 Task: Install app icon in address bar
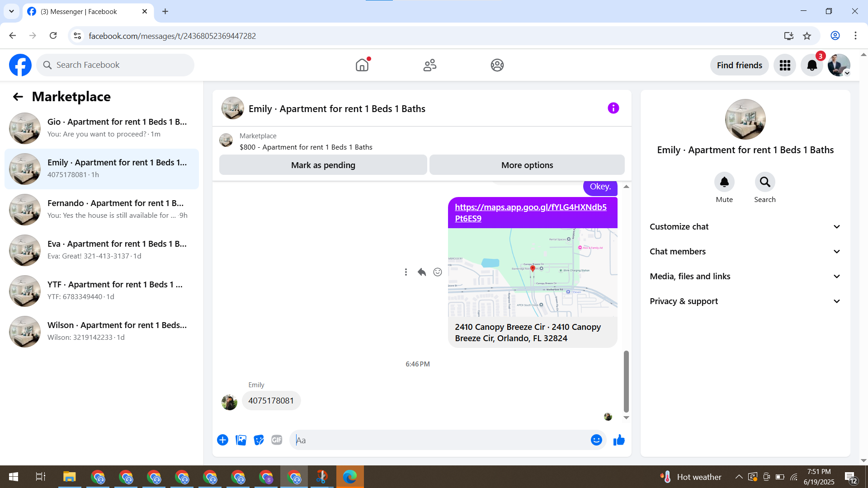pos(789,36)
